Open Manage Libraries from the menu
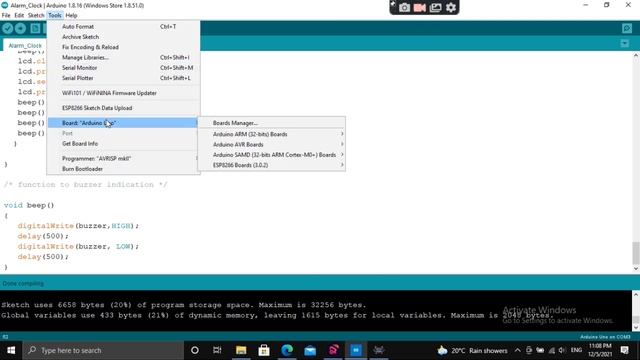The image size is (640, 360). pyautogui.click(x=123, y=58)
